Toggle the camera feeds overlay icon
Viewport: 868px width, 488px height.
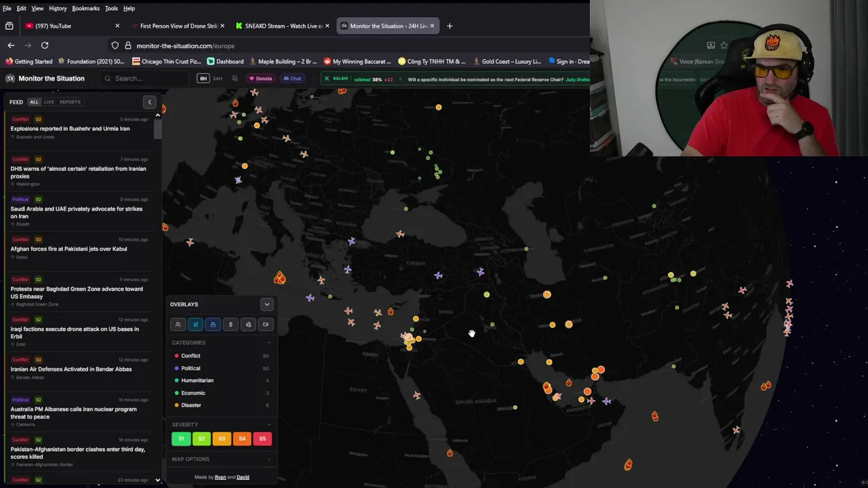(x=266, y=325)
